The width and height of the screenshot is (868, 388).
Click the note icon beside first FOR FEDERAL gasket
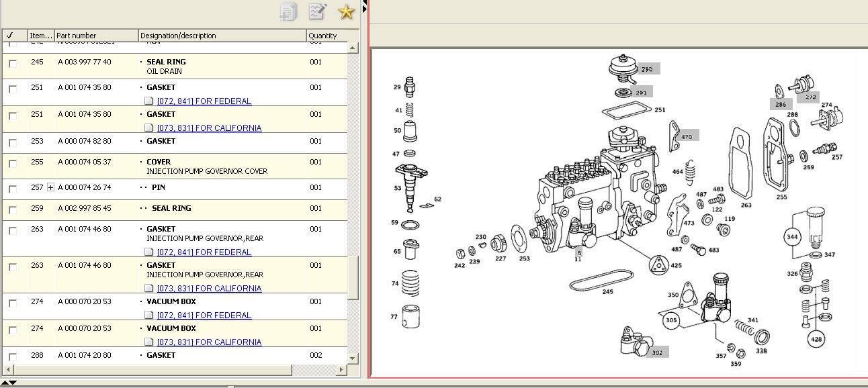tap(150, 101)
